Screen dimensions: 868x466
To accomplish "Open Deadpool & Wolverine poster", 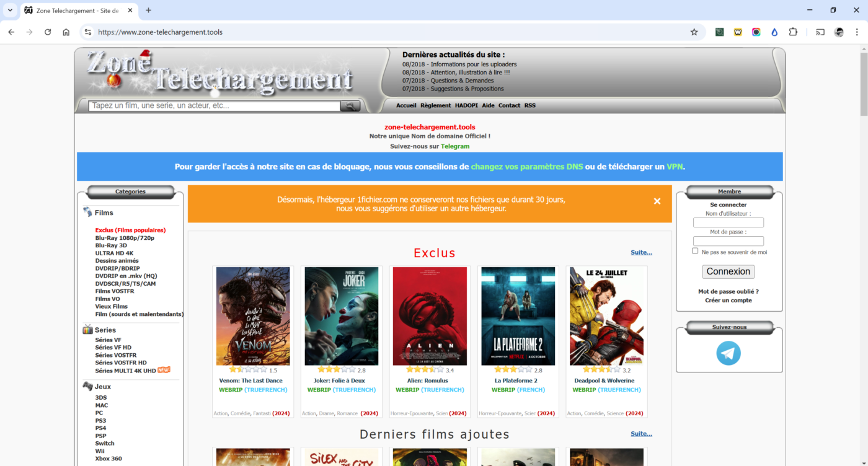I will [x=607, y=316].
